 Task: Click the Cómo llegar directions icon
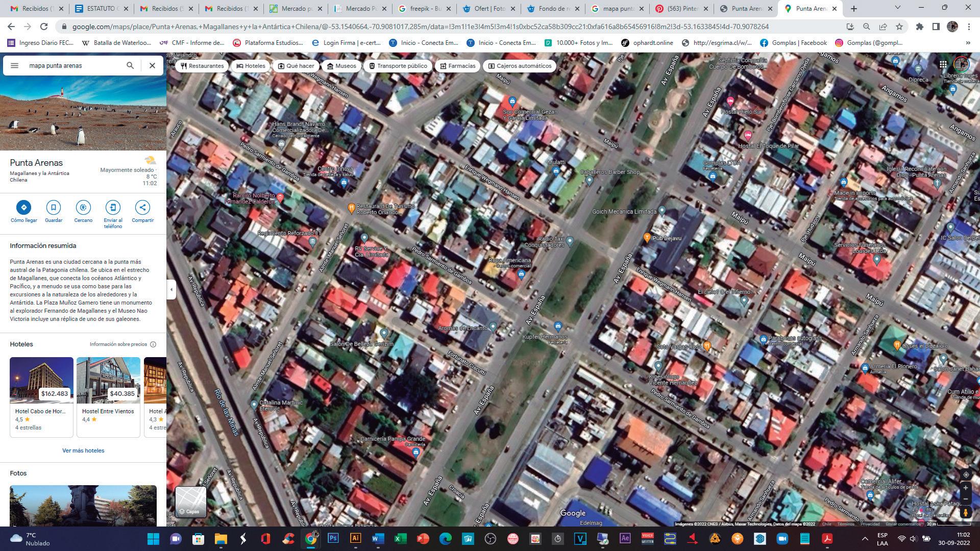pos(23,207)
